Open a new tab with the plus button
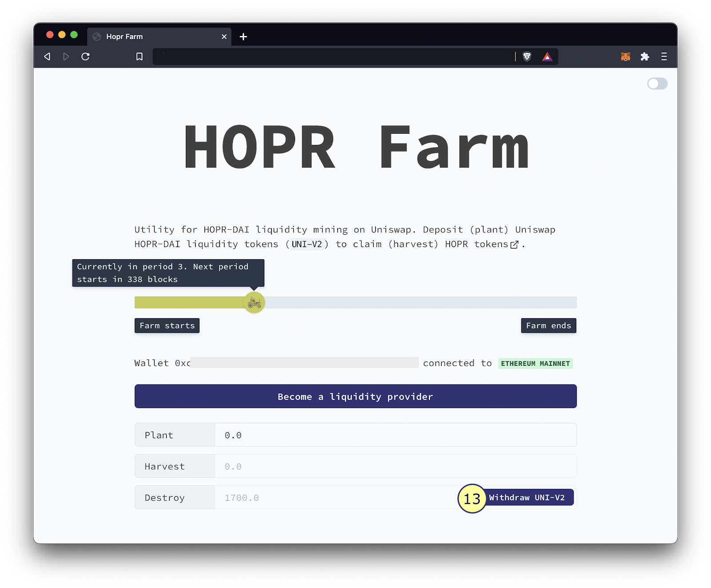711x588 pixels. click(x=243, y=36)
